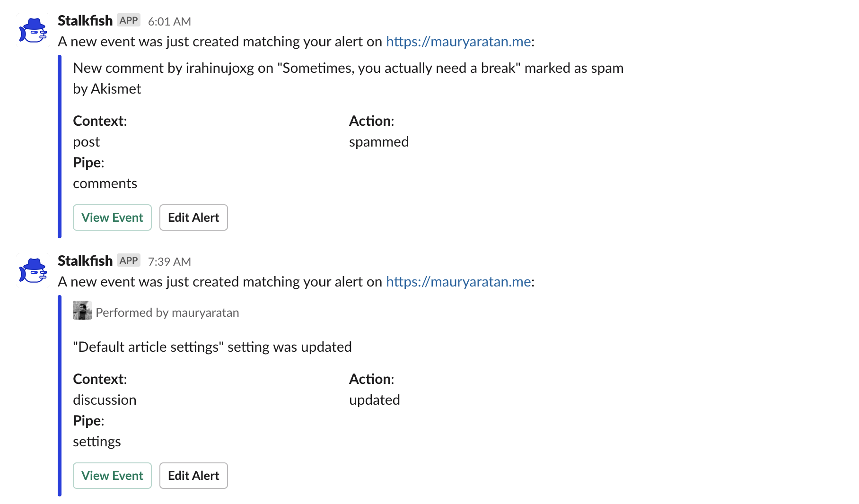The width and height of the screenshot is (859, 504).
Task: Open mauryaratan.me link in the 6:01 AM message
Action: pos(458,42)
